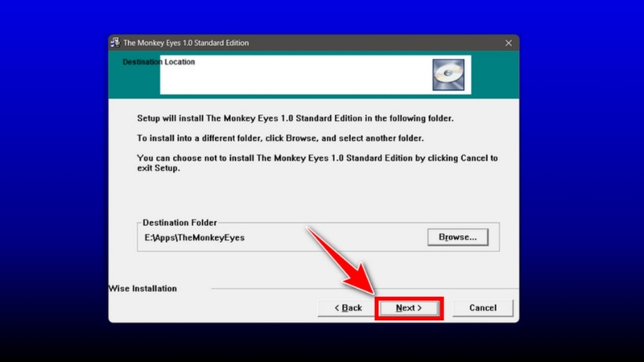Click the window title The Monkey Eyes 1.0
This screenshot has height=362, width=644.
(186, 43)
